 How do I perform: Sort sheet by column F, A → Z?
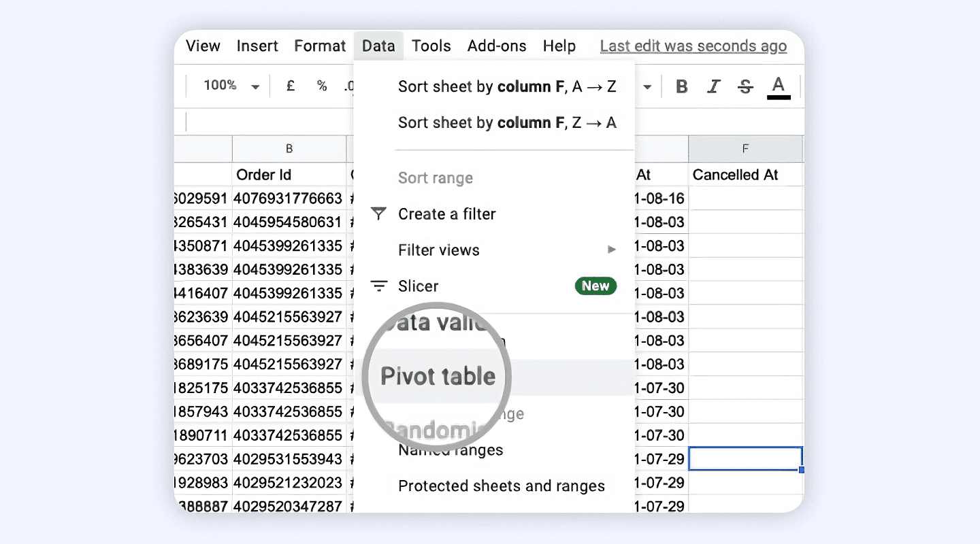click(507, 86)
